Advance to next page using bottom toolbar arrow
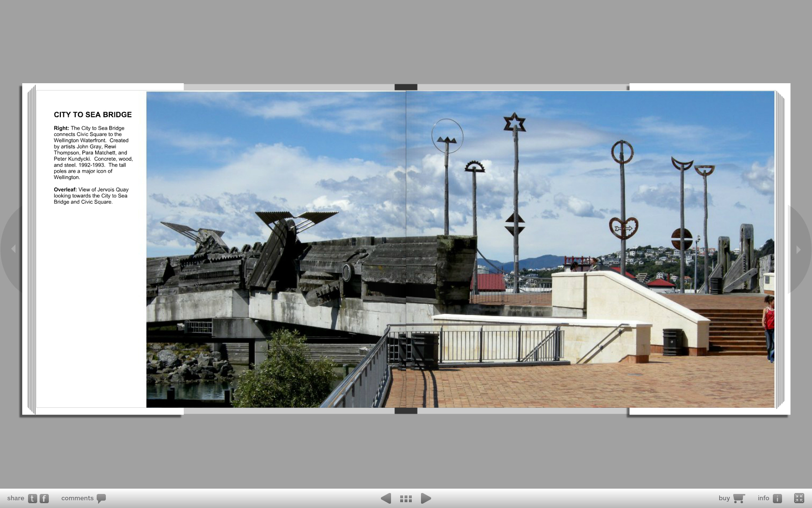Viewport: 812px width, 508px height. pos(426,498)
